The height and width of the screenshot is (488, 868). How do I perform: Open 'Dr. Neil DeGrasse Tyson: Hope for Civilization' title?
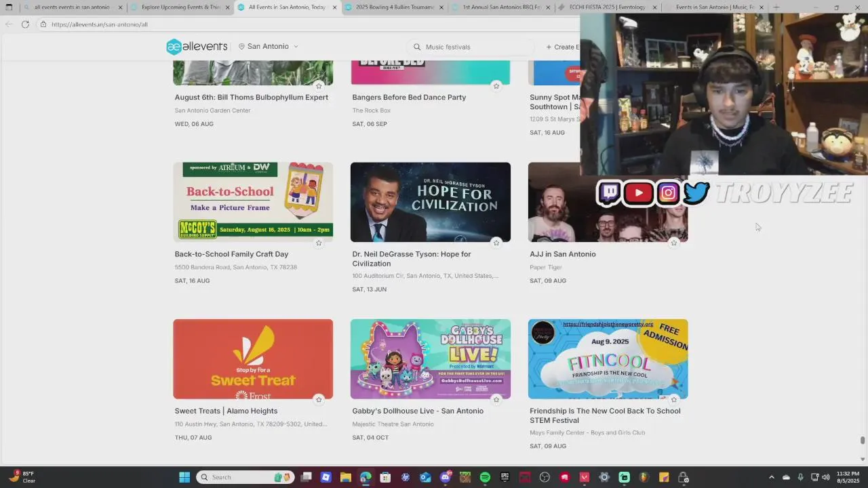pos(411,259)
